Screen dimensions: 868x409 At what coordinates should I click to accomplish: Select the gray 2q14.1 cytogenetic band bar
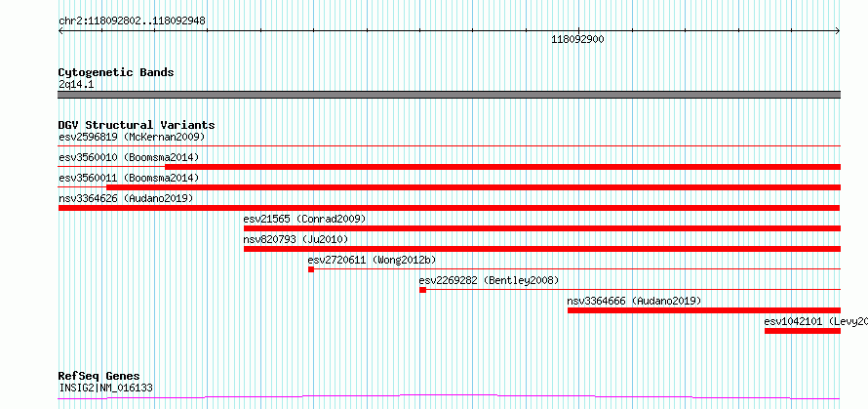[450, 95]
